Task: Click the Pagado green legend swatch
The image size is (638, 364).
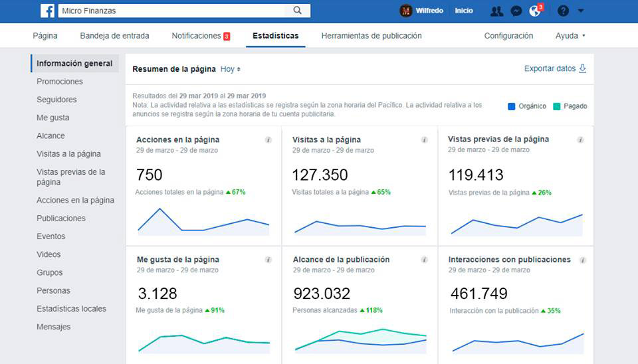Action: click(x=557, y=106)
